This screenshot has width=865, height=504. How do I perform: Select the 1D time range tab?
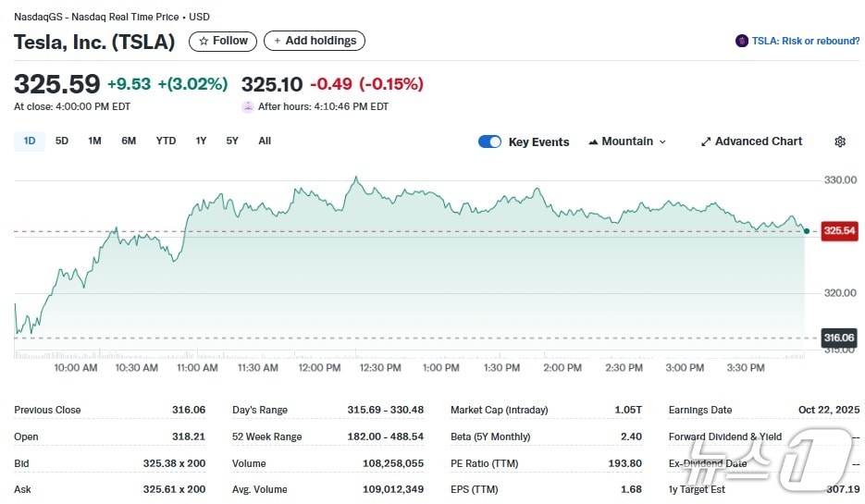[29, 141]
